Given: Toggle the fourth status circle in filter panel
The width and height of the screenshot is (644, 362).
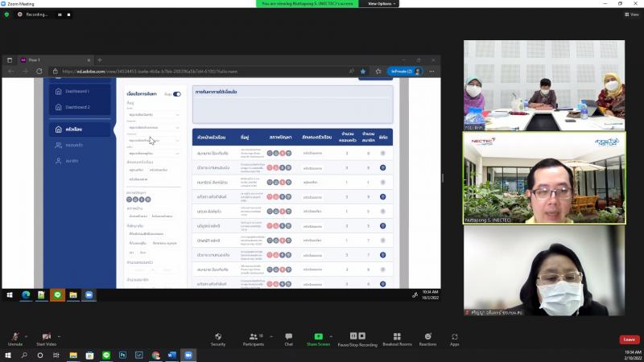Looking at the screenshot, I should tap(148, 200).
